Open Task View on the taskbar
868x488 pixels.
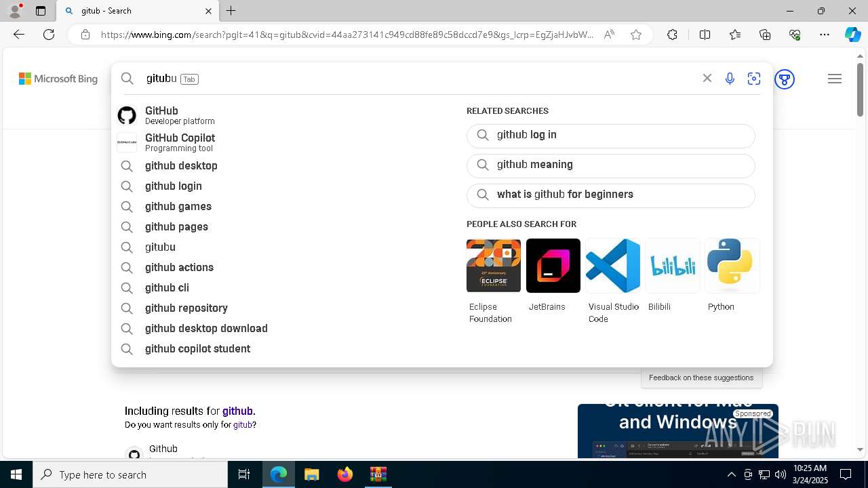244,474
